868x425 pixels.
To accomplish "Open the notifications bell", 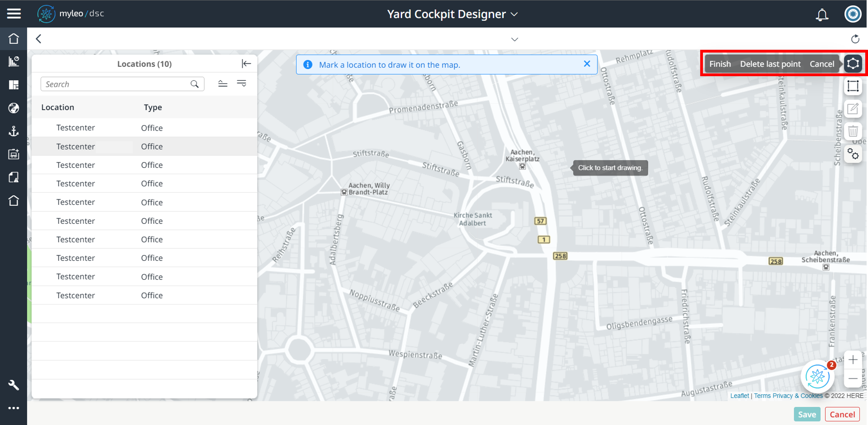I will (822, 15).
